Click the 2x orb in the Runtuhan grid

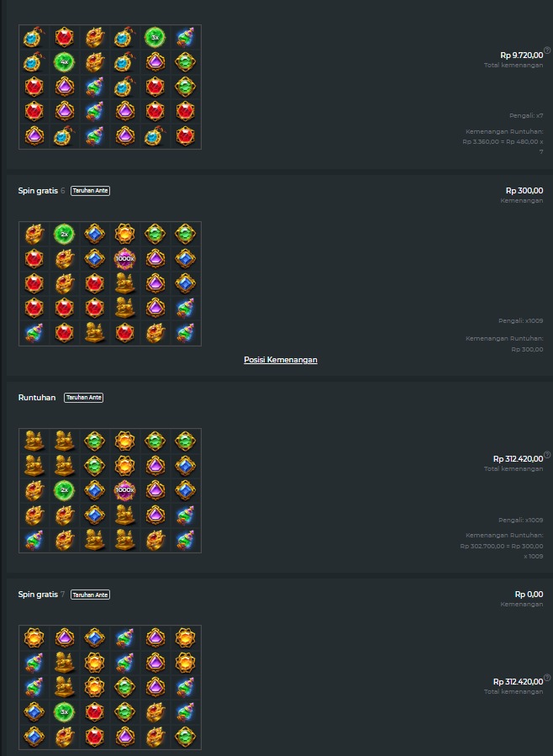pos(64,490)
